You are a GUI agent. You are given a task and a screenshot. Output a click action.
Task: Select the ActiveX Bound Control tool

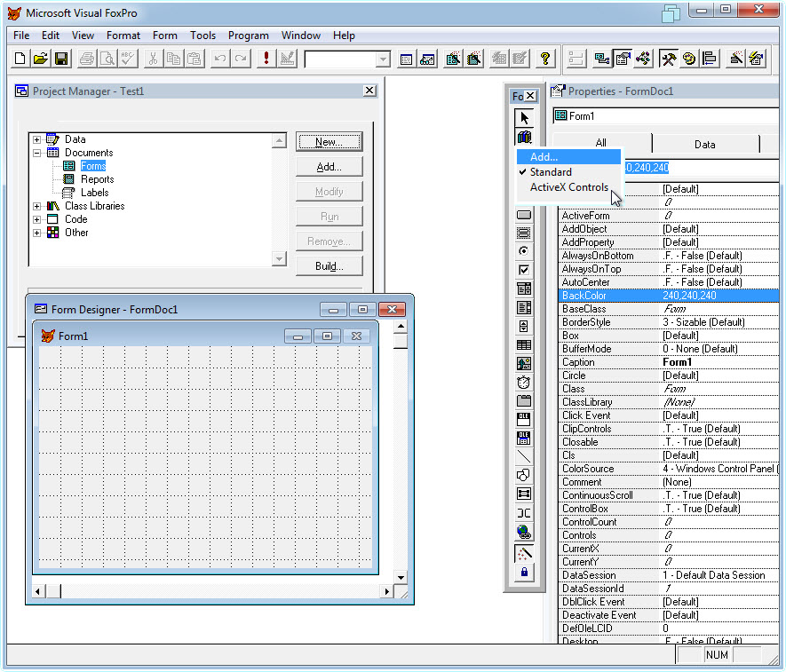pyautogui.click(x=524, y=438)
